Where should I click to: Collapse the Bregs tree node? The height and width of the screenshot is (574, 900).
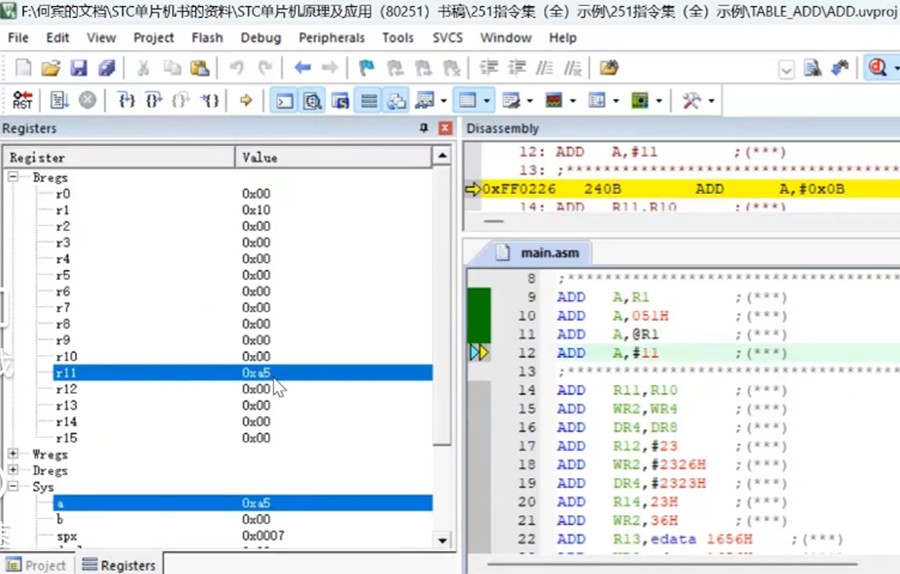point(13,177)
